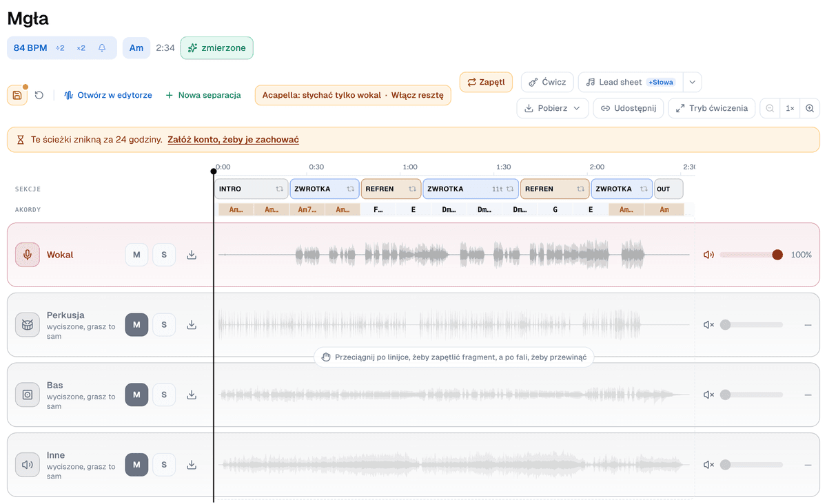Viewport: 827px width, 504px height.
Task: Toggle the Zapętl loop button
Action: coord(486,82)
